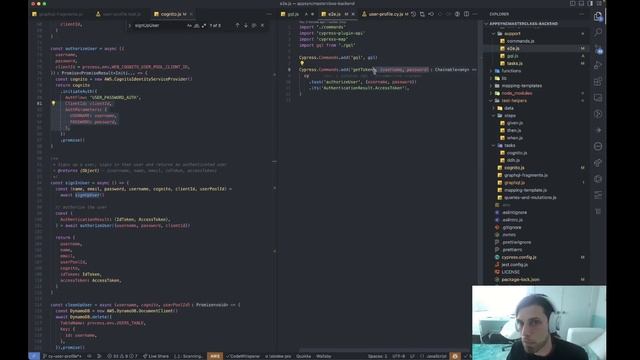Open more actions for right editor group
The height and width of the screenshot is (360, 640).
475,14
